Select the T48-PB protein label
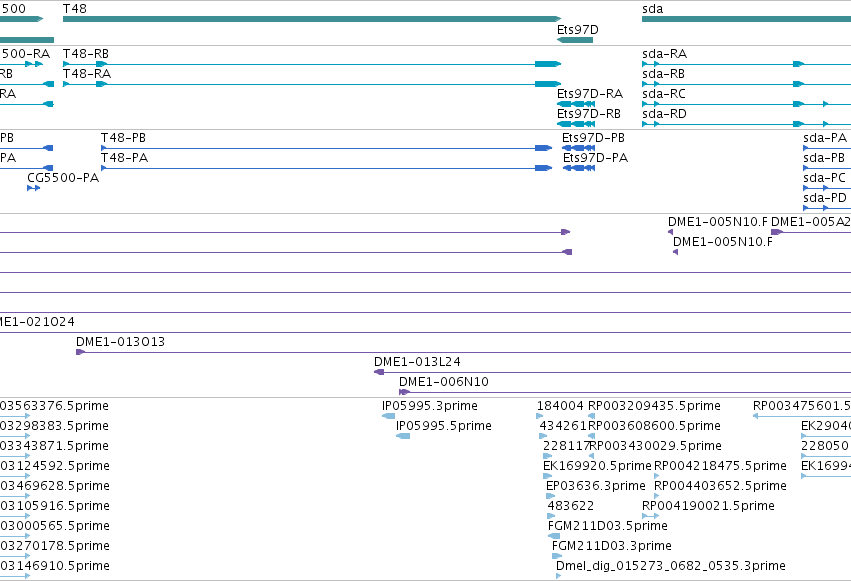The image size is (851, 581). click(123, 138)
